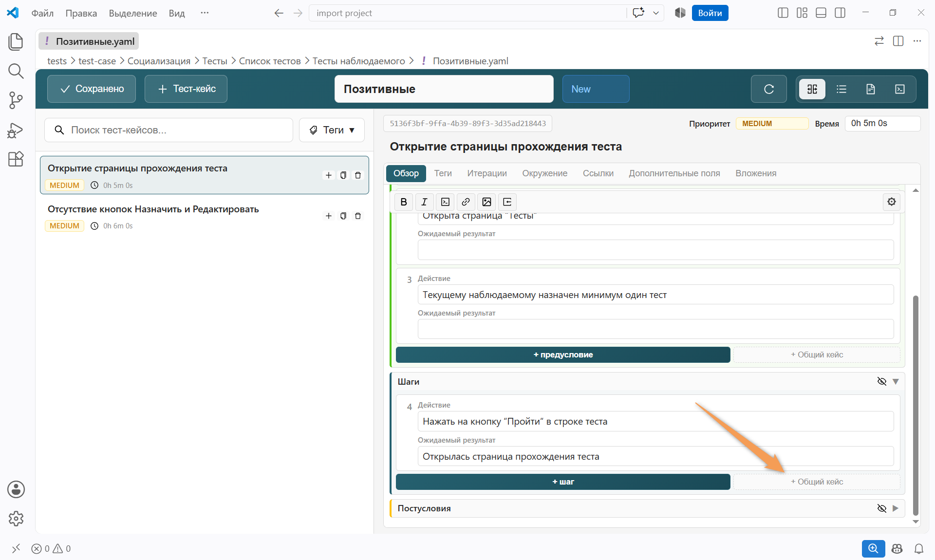Switch to the Итерации tab
Viewport: 935px width, 560px height.
click(x=487, y=173)
